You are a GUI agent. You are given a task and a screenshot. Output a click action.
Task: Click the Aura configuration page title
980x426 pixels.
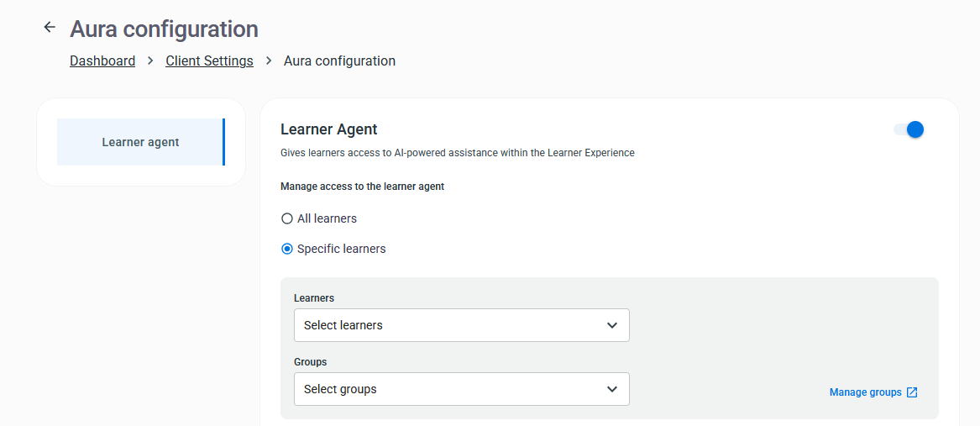[164, 29]
